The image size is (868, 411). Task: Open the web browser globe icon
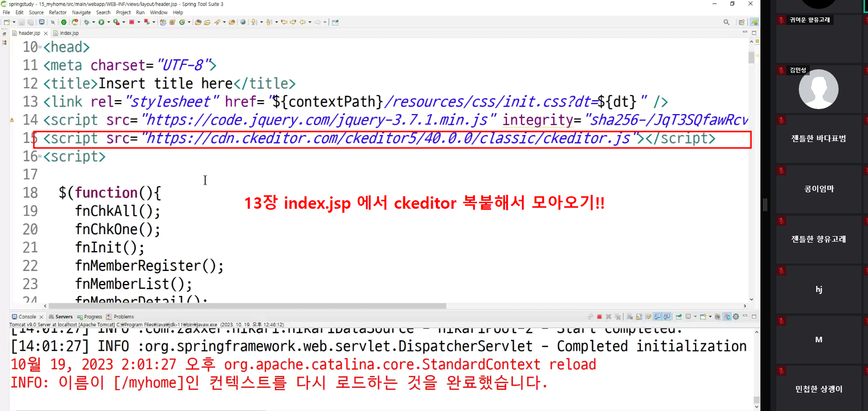243,22
